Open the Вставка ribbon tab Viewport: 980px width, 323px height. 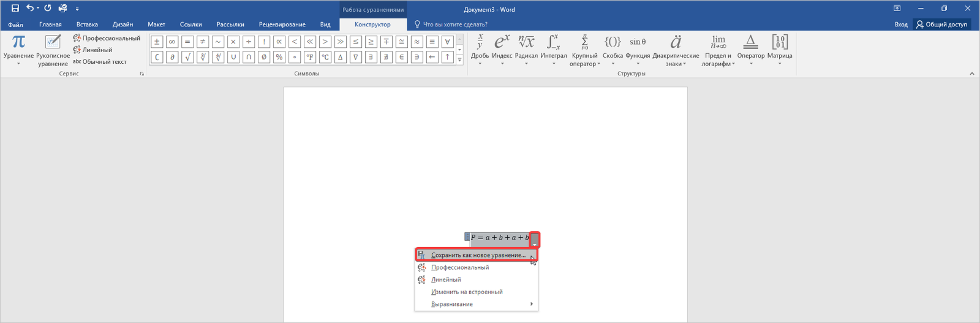pos(87,25)
